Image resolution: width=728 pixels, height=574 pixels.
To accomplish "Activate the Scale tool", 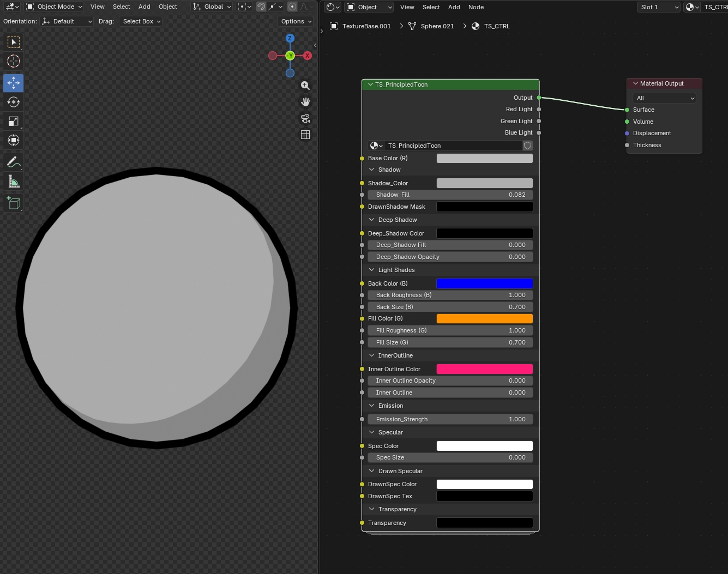I will point(14,121).
